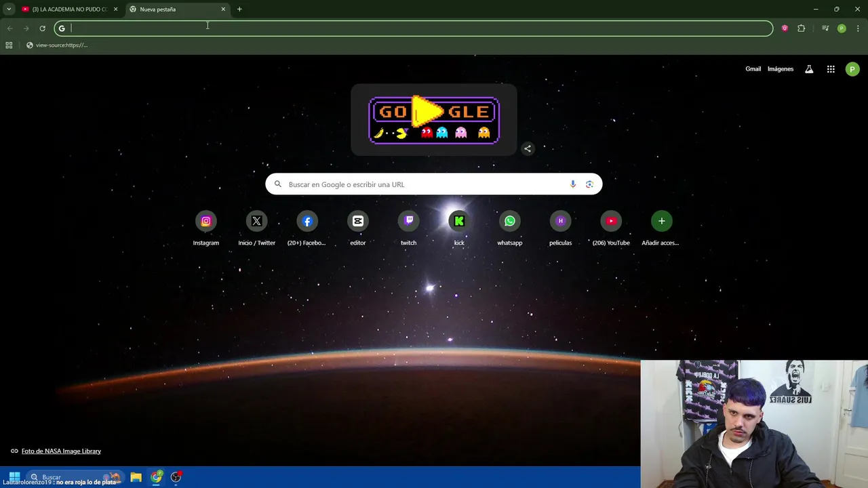The image size is (868, 488).
Task: Open Chrome three-dot menu
Action: pyautogui.click(x=858, y=28)
